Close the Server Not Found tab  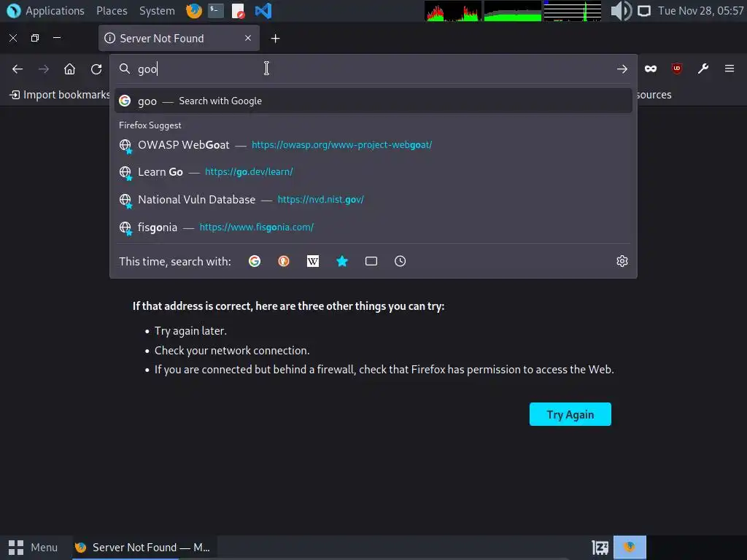click(248, 38)
